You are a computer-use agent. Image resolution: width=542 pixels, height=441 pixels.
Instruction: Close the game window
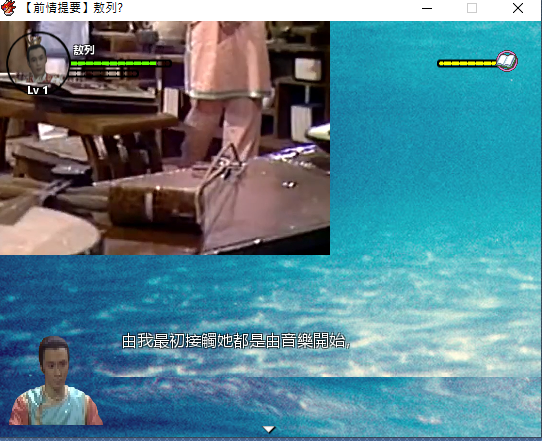[x=518, y=8]
